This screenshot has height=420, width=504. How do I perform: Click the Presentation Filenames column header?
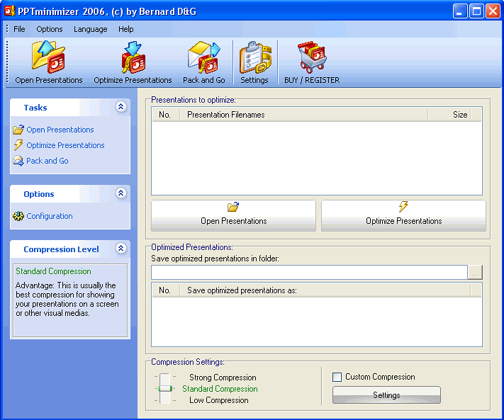click(304, 115)
